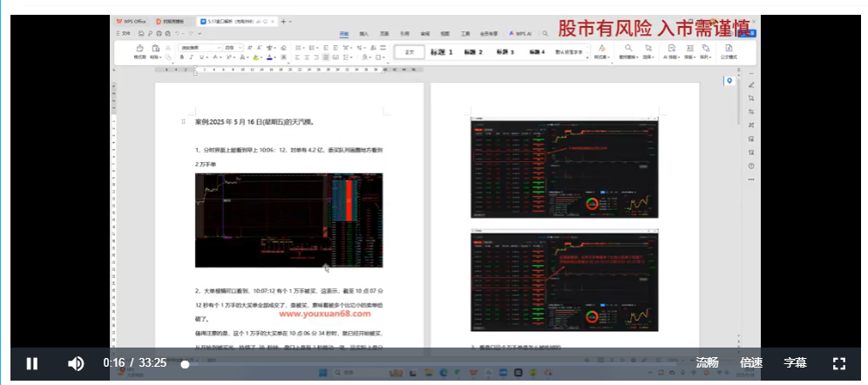Open the 插入 ribbon tab
This screenshot has width=868, height=385.
click(363, 33)
